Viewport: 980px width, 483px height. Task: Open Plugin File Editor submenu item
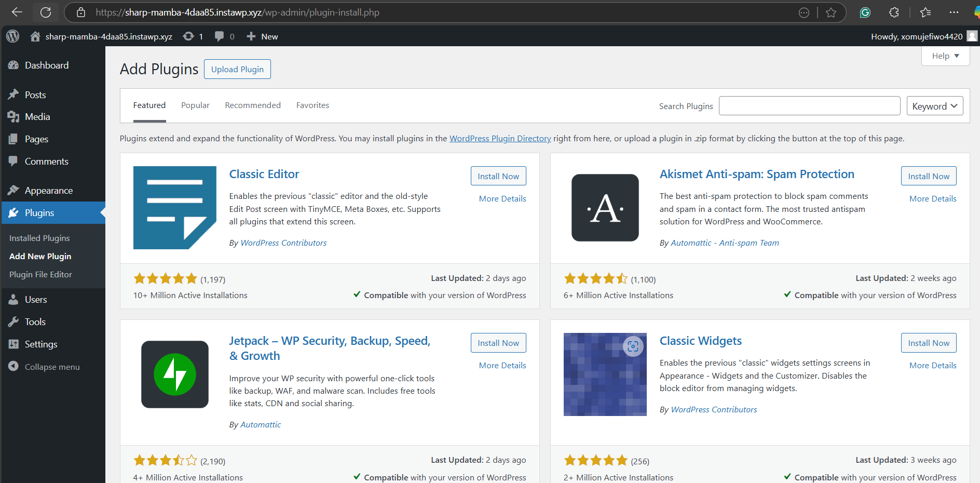tap(40, 274)
